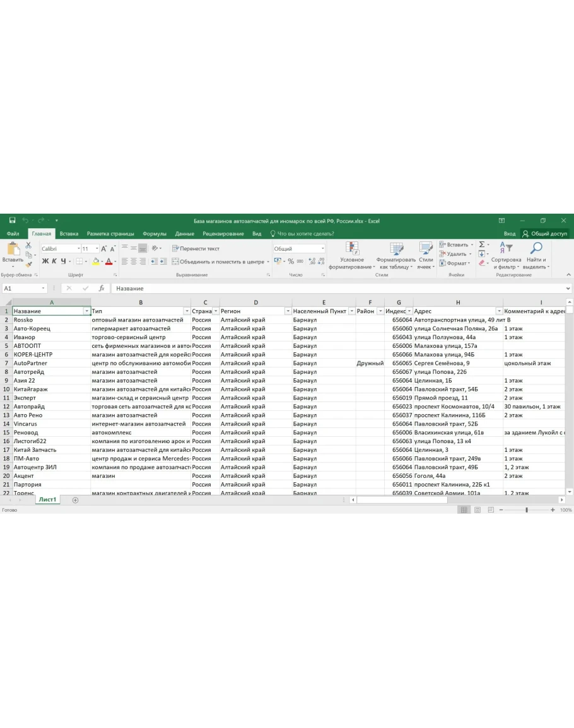The height and width of the screenshot is (728, 574).
Task: Click Удалить cells button
Action: pos(455,254)
